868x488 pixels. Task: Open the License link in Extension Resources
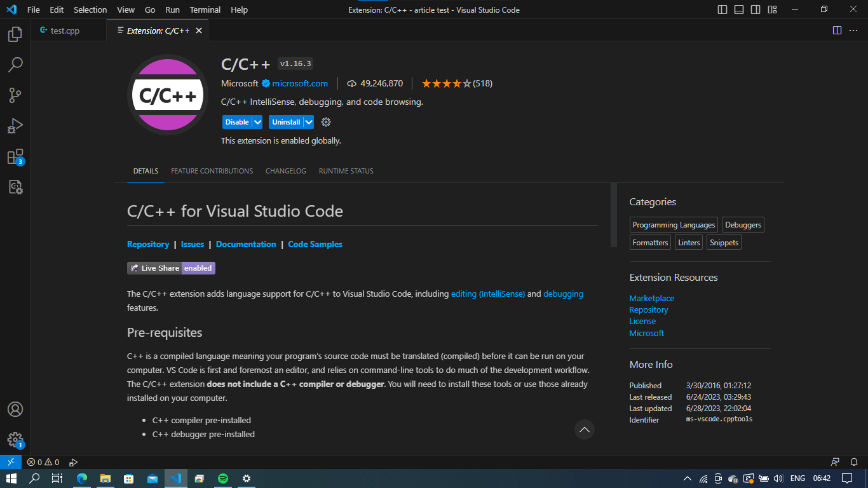pyautogui.click(x=642, y=322)
